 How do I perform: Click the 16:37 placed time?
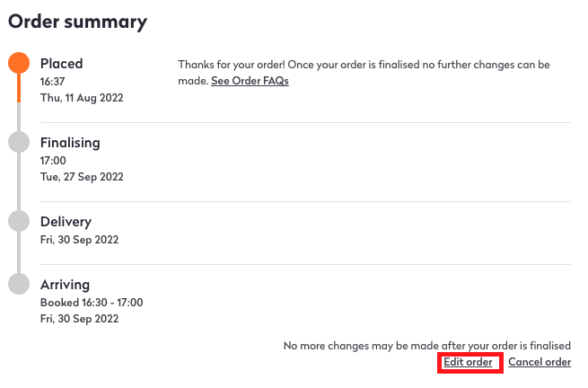pyautogui.click(x=53, y=81)
